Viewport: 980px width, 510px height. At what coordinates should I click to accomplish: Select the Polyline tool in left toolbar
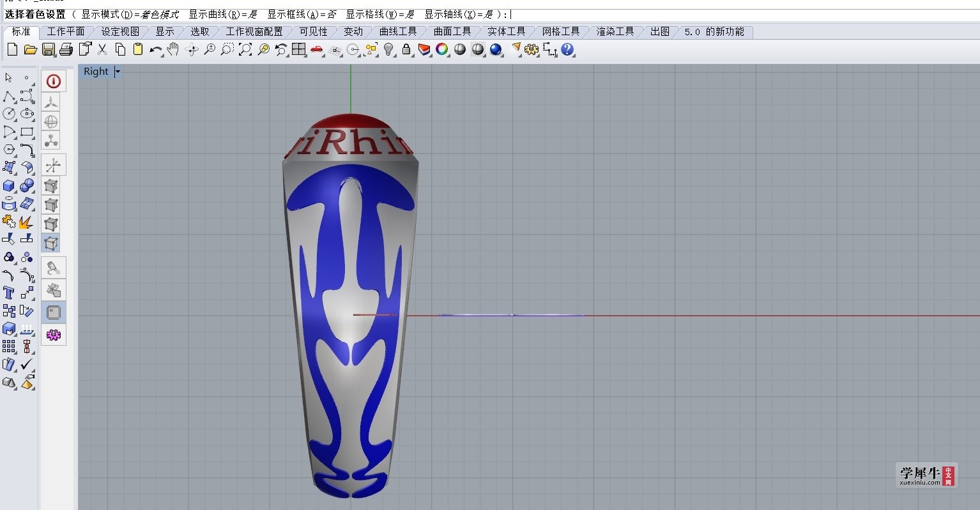click(x=9, y=96)
